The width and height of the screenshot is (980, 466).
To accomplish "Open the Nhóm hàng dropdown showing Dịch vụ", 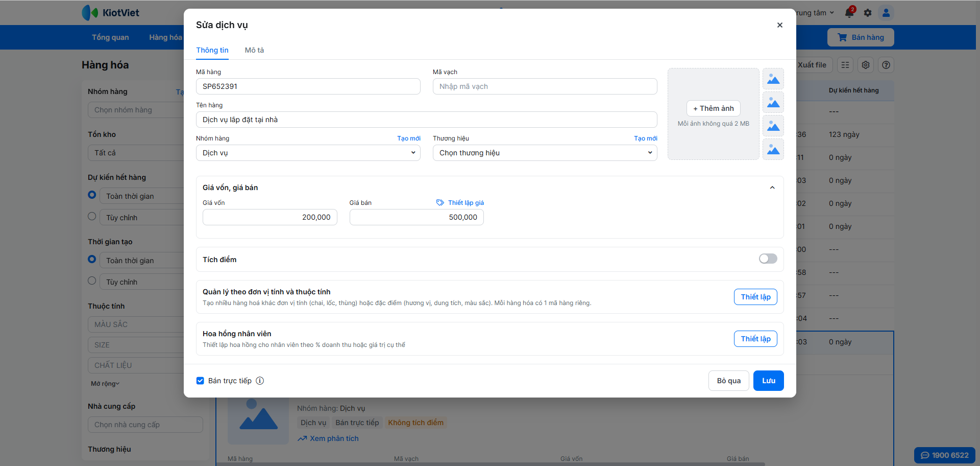I will (x=308, y=153).
